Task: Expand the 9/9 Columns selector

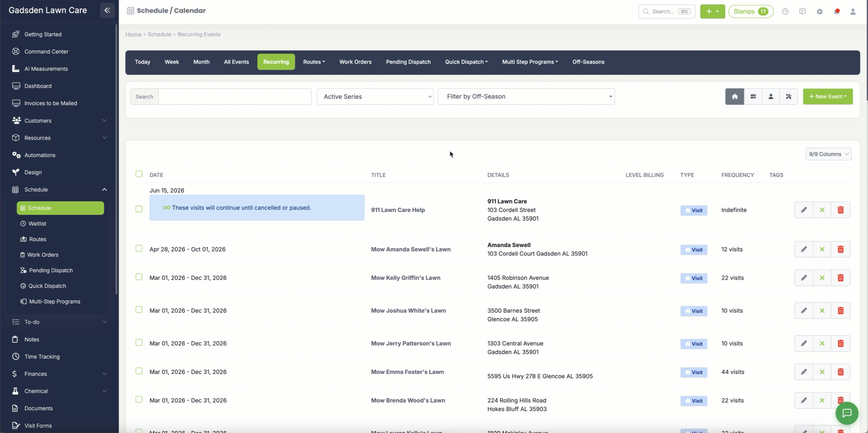Action: click(x=828, y=154)
